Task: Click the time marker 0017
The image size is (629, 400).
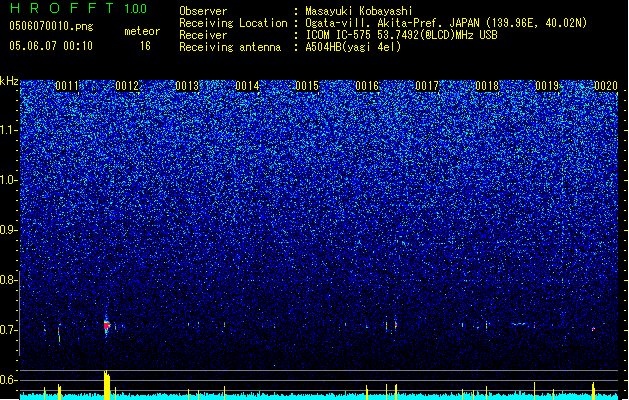Action: pyautogui.click(x=427, y=86)
